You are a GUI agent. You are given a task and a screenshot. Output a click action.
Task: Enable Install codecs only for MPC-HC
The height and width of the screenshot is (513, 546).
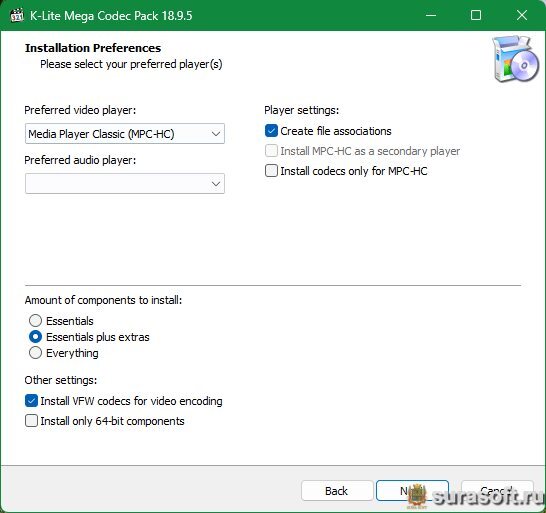(271, 171)
